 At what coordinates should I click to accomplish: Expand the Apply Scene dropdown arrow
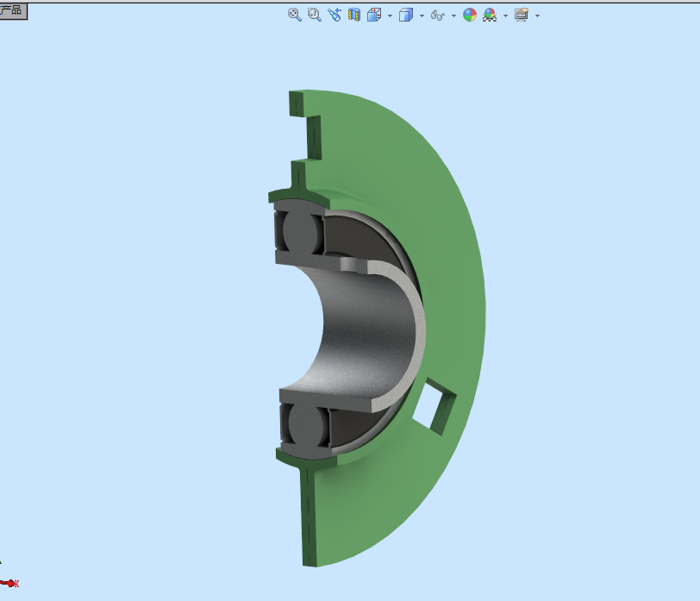(x=506, y=16)
